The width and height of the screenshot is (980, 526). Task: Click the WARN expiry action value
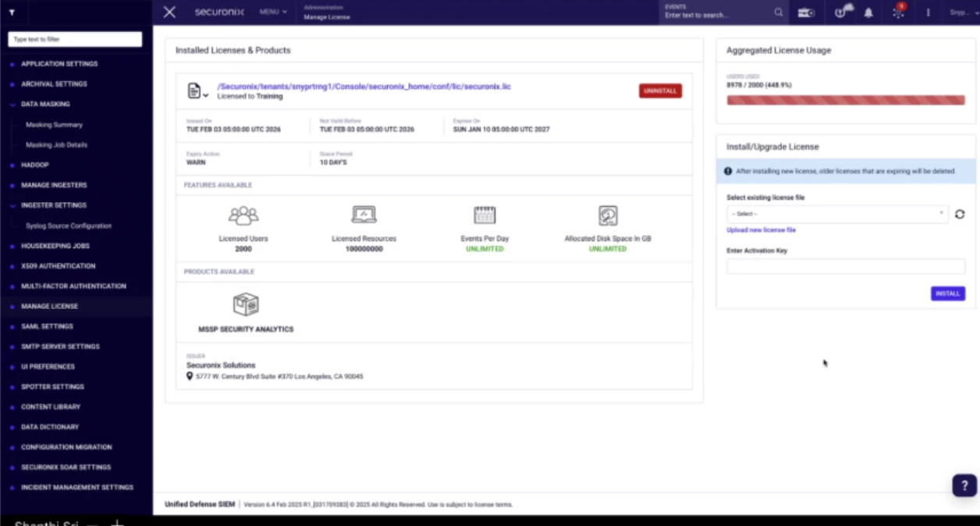196,162
